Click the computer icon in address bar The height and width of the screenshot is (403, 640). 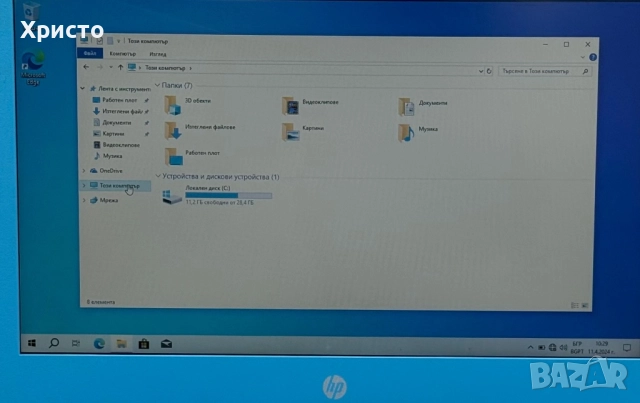coord(131,67)
